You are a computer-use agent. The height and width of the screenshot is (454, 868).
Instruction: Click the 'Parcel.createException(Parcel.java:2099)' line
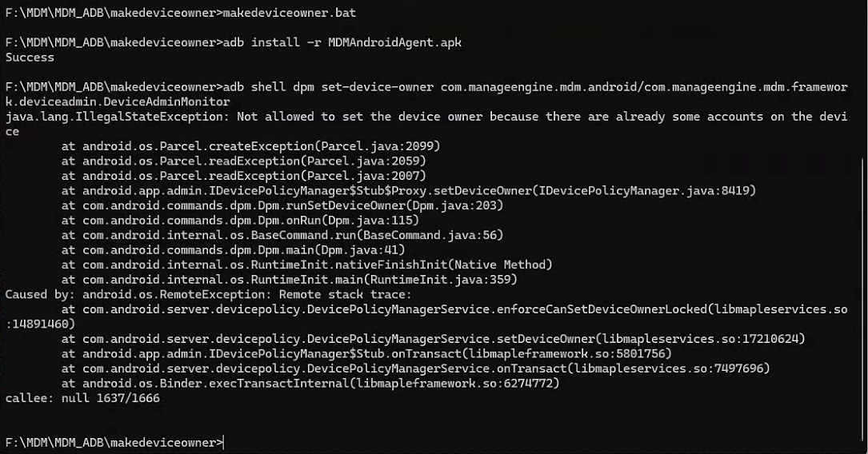point(250,146)
